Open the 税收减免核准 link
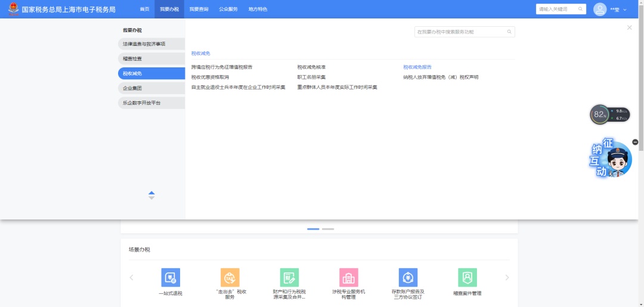This screenshot has width=644, height=307. [311, 67]
